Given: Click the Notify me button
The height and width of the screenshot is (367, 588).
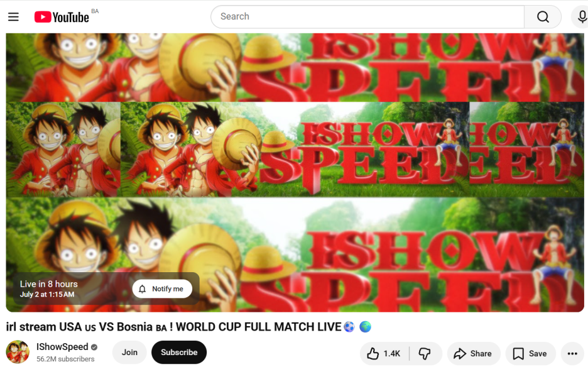Looking at the screenshot, I should [x=162, y=289].
